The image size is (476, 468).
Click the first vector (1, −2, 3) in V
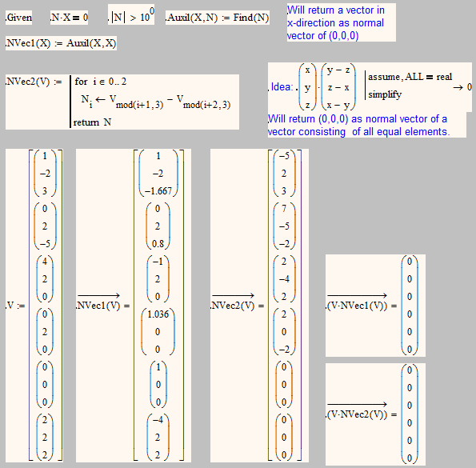(x=45, y=174)
